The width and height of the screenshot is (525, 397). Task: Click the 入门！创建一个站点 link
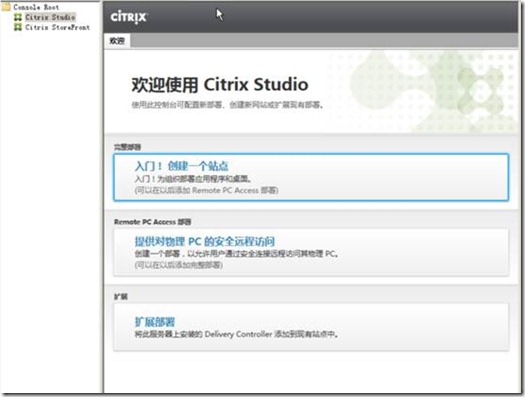coord(181,166)
